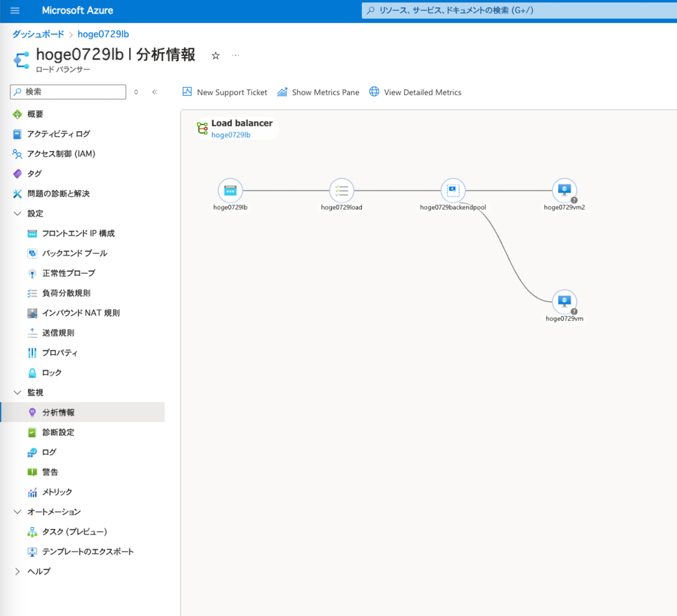Open the ellipsis more options menu
Image resolution: width=677 pixels, height=616 pixels.
(236, 55)
